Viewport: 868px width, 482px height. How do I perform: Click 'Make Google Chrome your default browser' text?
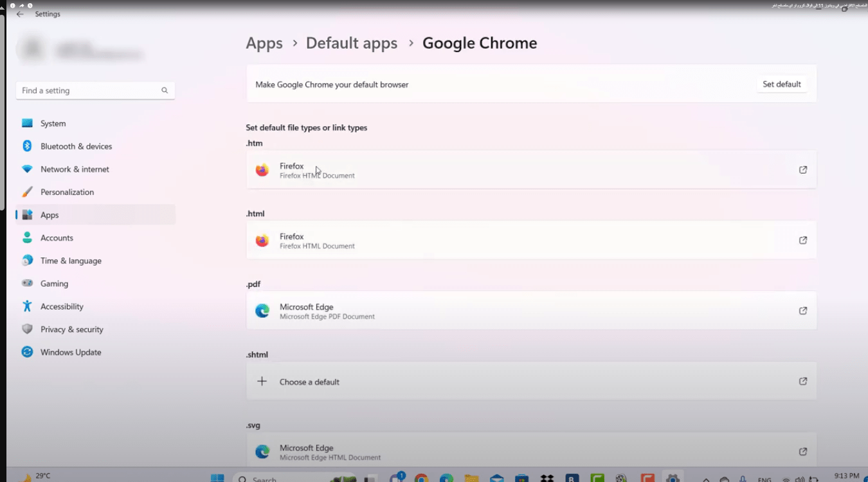coord(332,84)
